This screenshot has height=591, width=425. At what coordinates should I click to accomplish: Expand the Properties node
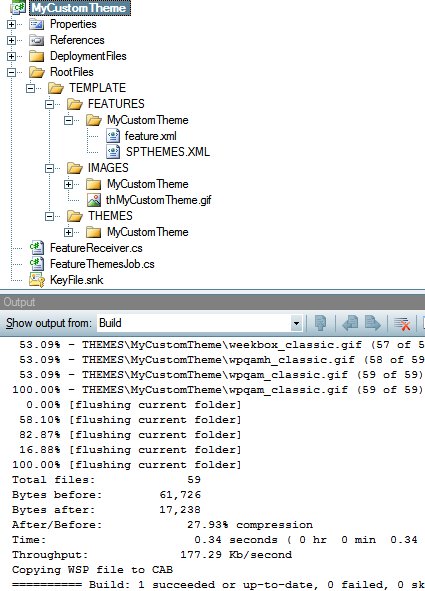[x=11, y=24]
